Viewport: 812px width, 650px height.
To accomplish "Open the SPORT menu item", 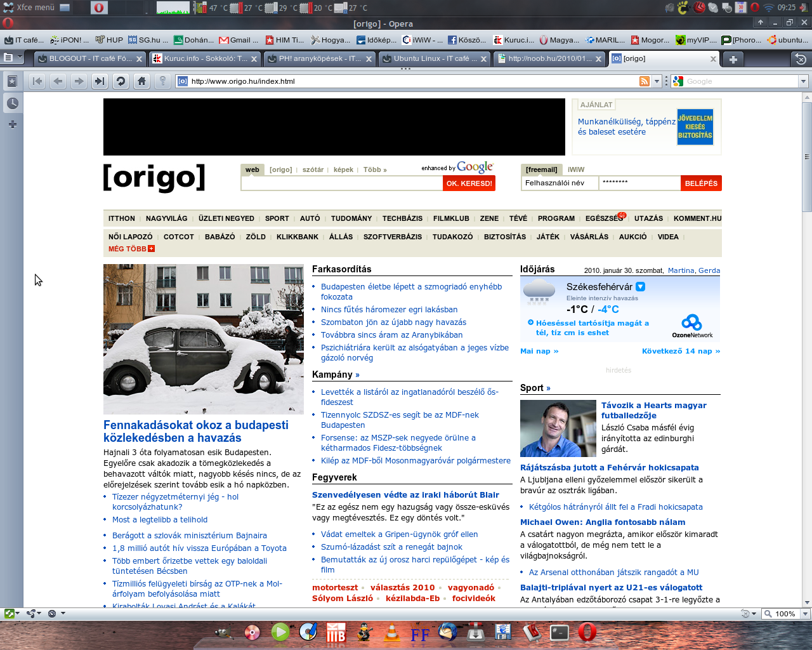I will point(277,218).
